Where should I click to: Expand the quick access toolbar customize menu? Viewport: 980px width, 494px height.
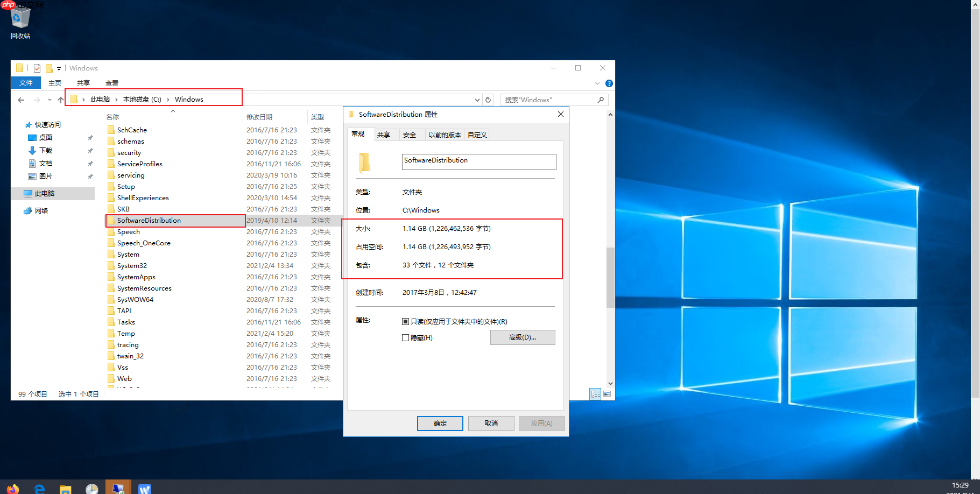tap(58, 68)
